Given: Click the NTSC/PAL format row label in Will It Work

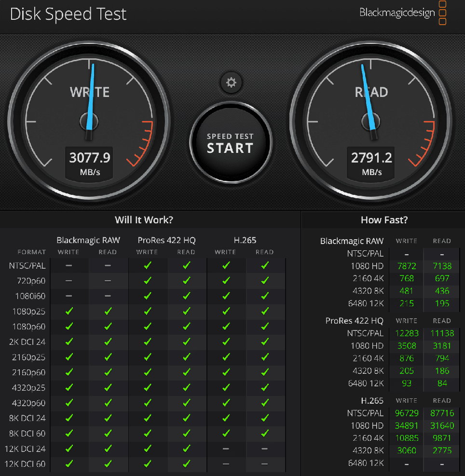Looking at the screenshot, I should point(27,266).
